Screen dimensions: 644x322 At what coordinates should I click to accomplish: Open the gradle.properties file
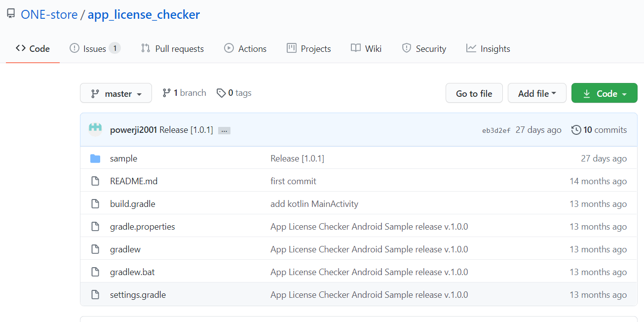143,227
